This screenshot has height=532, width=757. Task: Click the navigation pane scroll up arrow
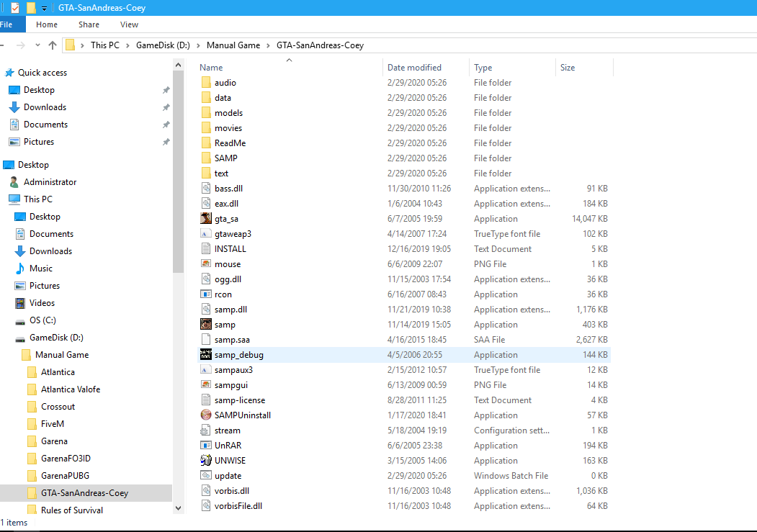pos(178,65)
